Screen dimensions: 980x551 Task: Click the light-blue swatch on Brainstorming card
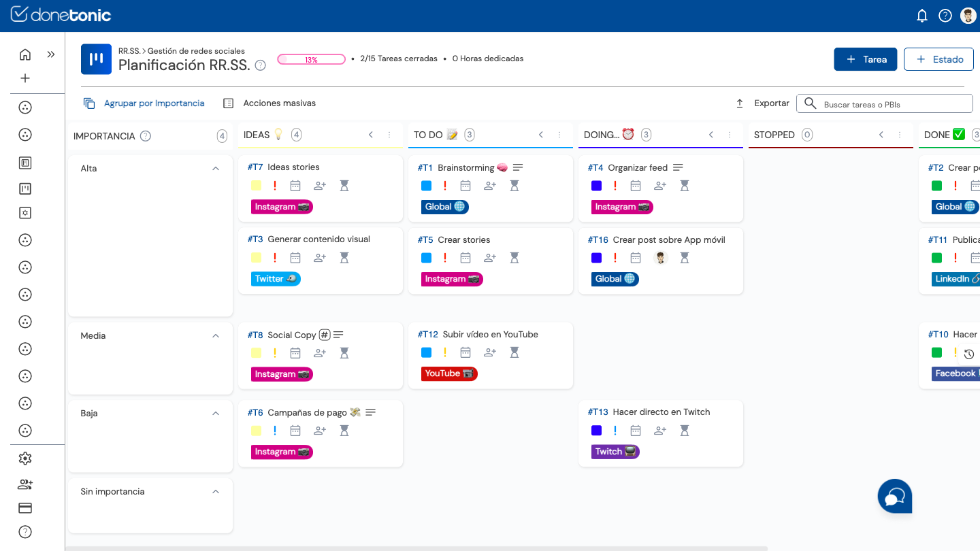point(426,186)
